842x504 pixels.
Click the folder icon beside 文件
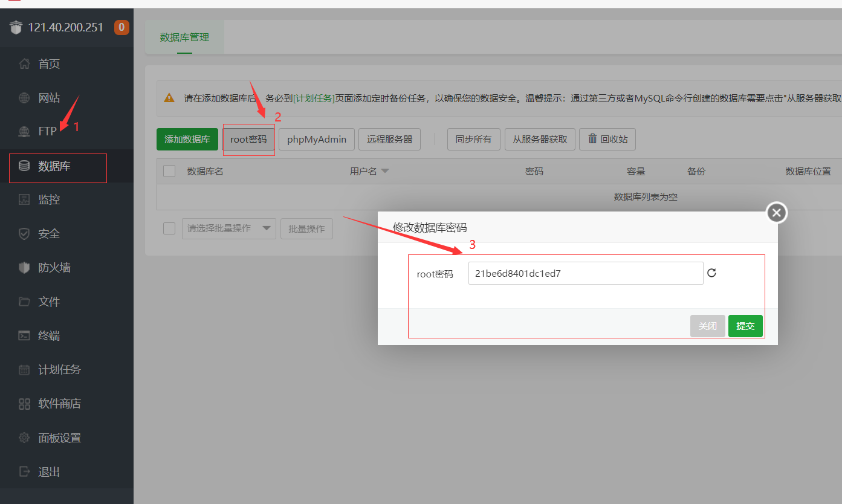tap(24, 301)
